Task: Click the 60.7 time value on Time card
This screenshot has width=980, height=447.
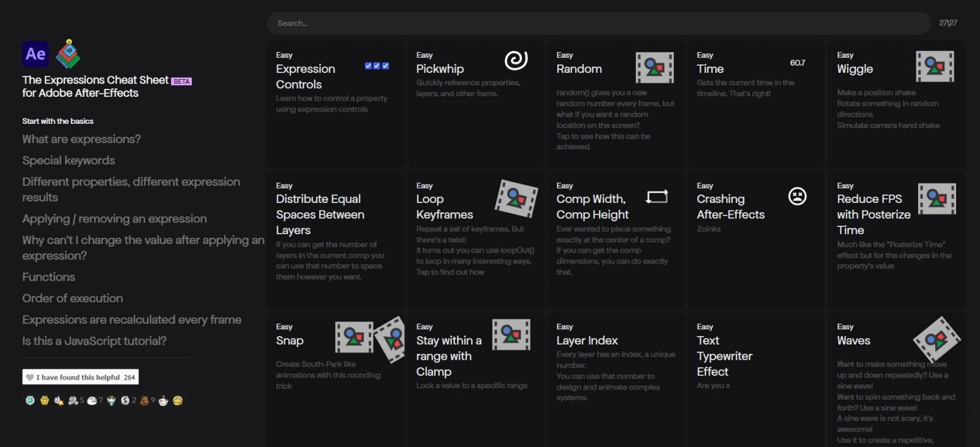Action: click(x=797, y=63)
